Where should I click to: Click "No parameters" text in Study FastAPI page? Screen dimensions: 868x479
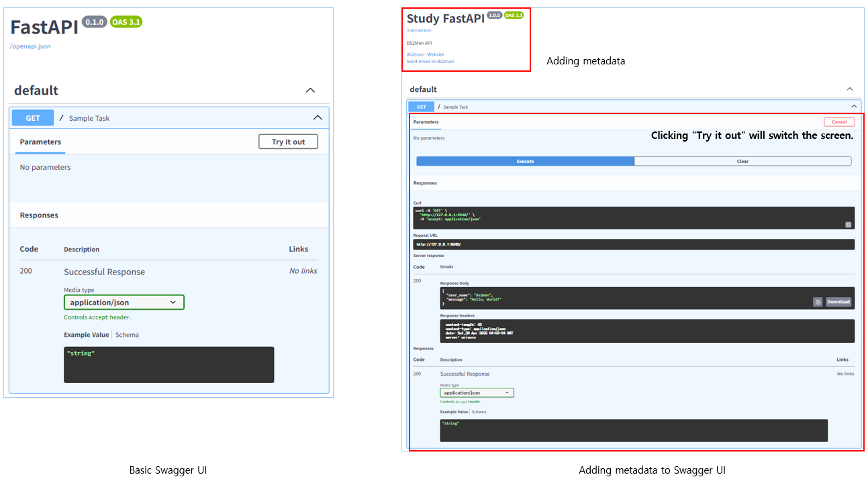click(429, 138)
